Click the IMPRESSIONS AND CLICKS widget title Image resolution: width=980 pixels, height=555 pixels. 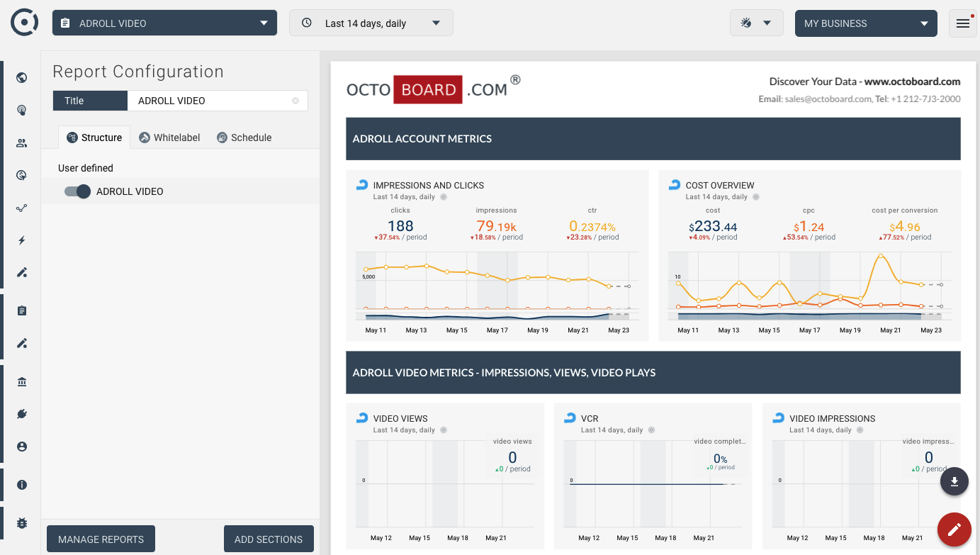[x=429, y=186]
